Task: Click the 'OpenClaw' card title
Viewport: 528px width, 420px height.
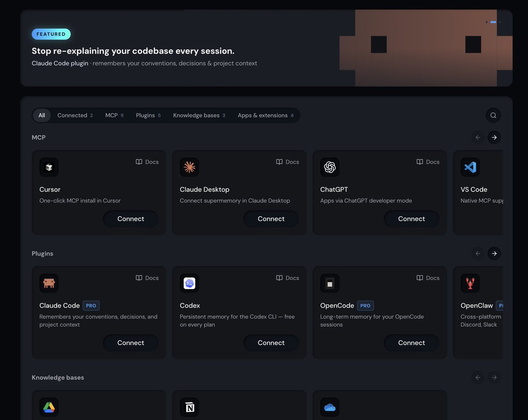Action: point(477,306)
